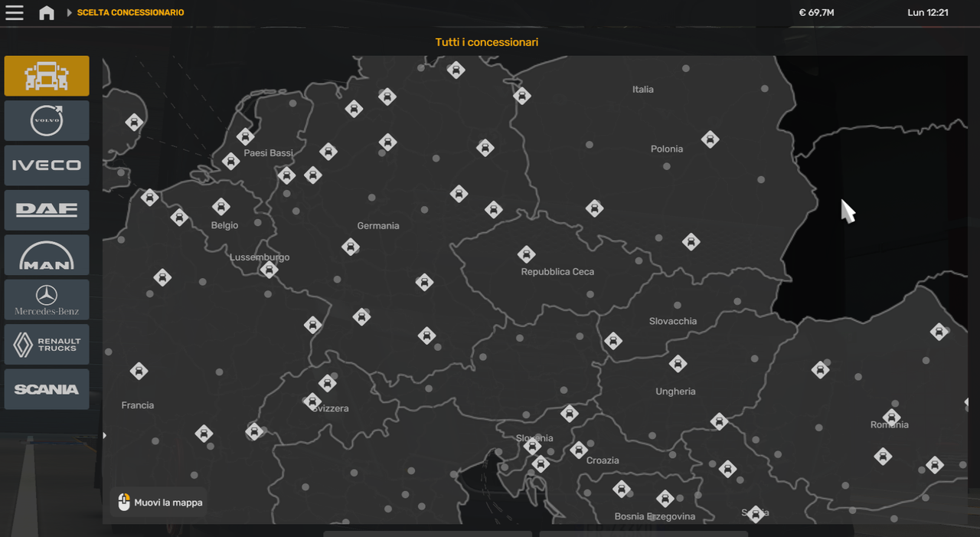The width and height of the screenshot is (980, 537).
Task: Click the clock showing Lun 12:21
Action: (x=928, y=12)
